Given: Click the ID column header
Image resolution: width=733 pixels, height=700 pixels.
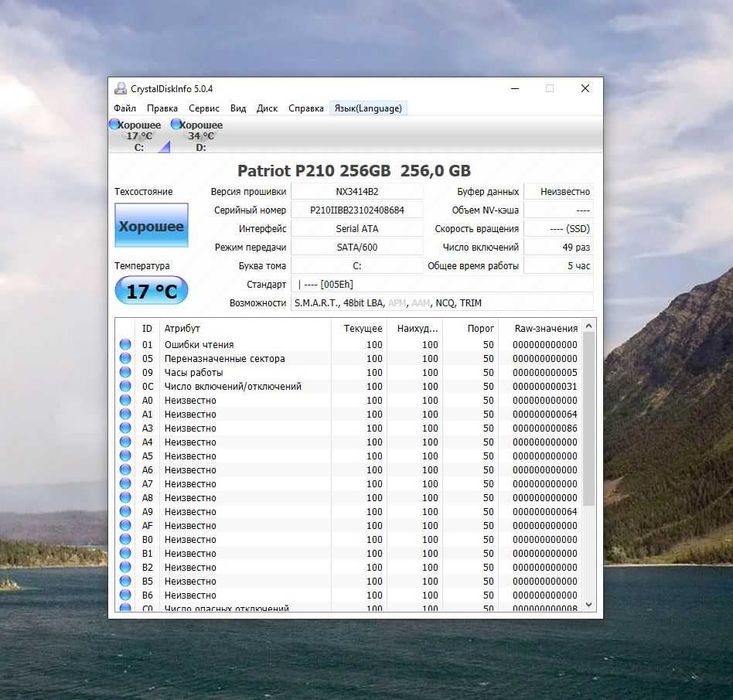Looking at the screenshot, I should pyautogui.click(x=147, y=328).
